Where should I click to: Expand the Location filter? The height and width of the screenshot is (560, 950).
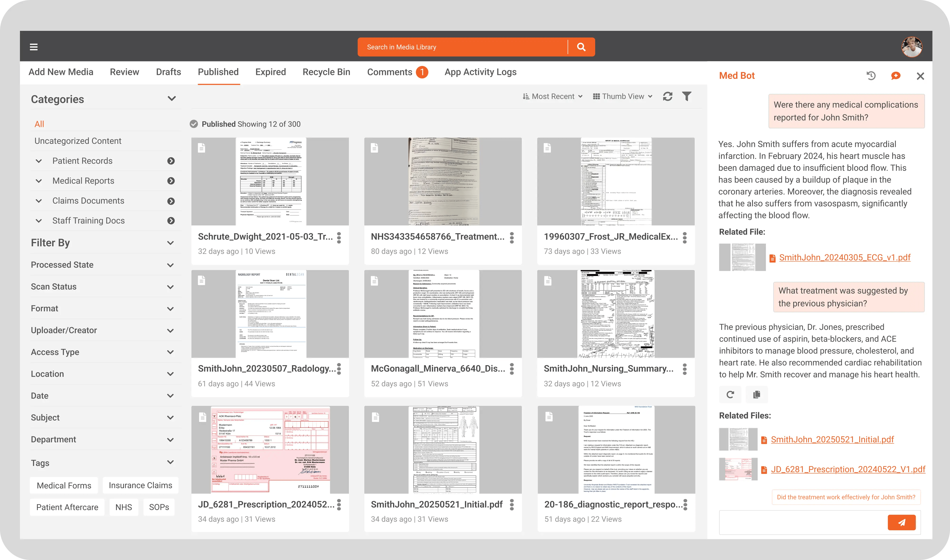point(171,374)
